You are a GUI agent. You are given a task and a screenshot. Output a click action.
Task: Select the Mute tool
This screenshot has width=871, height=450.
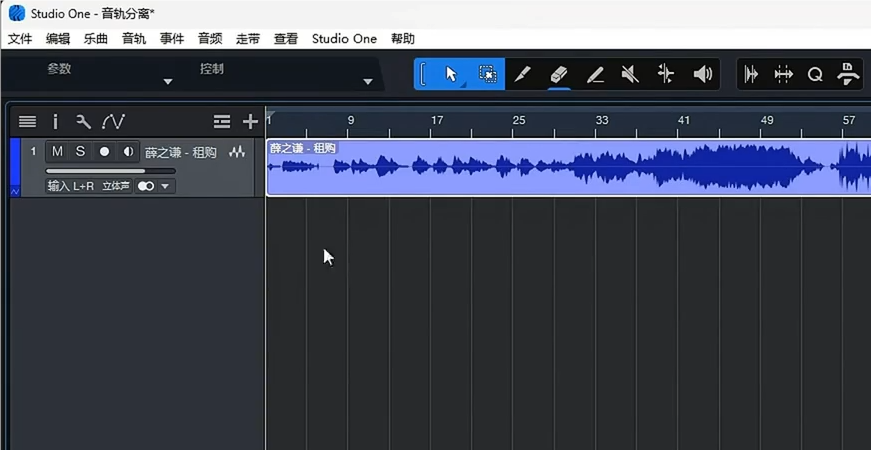click(x=630, y=74)
